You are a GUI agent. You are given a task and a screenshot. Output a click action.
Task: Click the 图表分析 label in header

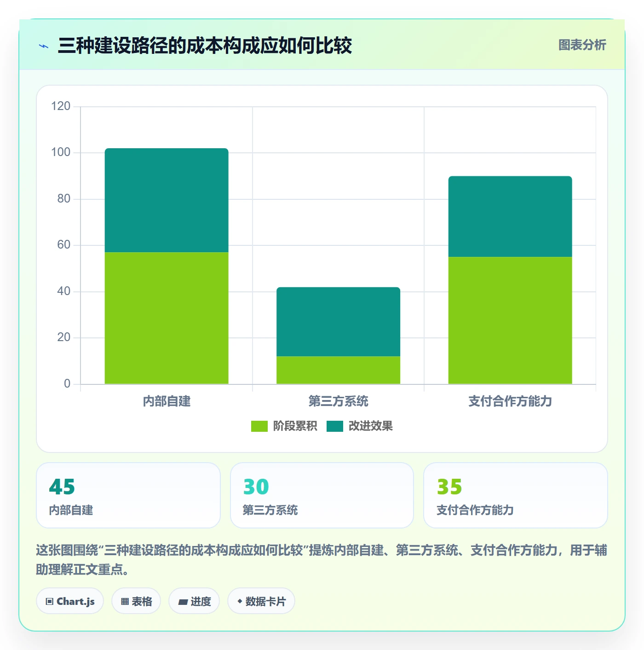click(x=582, y=45)
